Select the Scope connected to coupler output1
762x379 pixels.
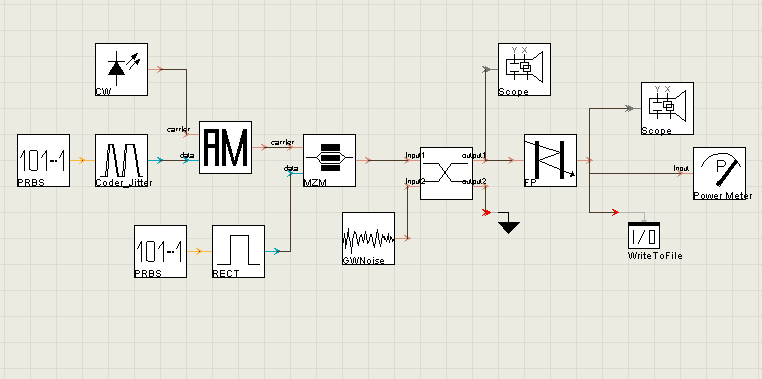(524, 69)
